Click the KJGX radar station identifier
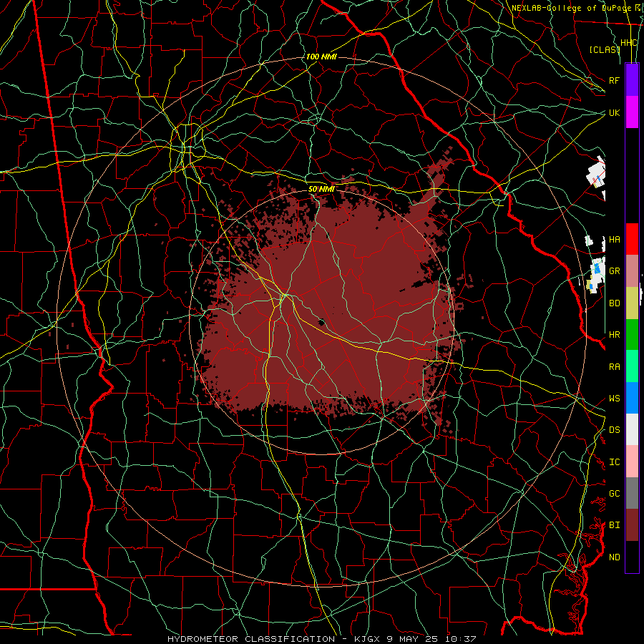This screenshot has height=644, width=644. pos(368,639)
